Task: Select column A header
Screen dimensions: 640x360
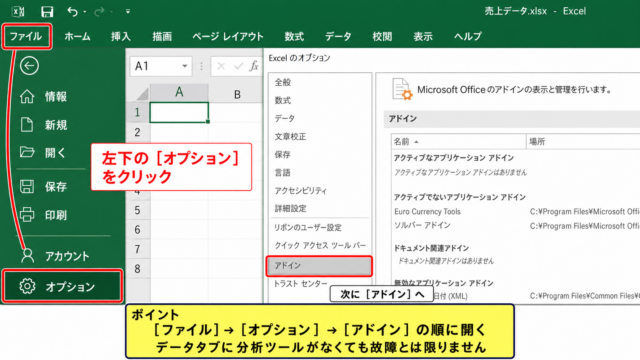Action: (179, 93)
